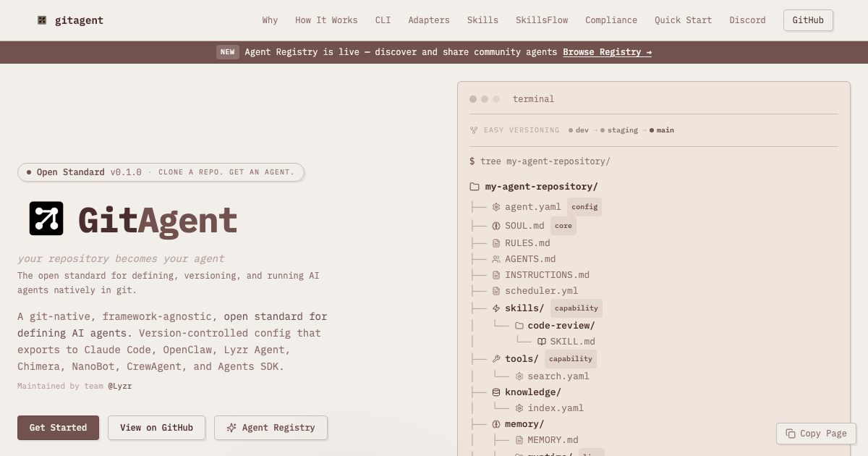The image size is (868, 456).
Task: Click the NEW badge in banner
Action: click(x=228, y=52)
